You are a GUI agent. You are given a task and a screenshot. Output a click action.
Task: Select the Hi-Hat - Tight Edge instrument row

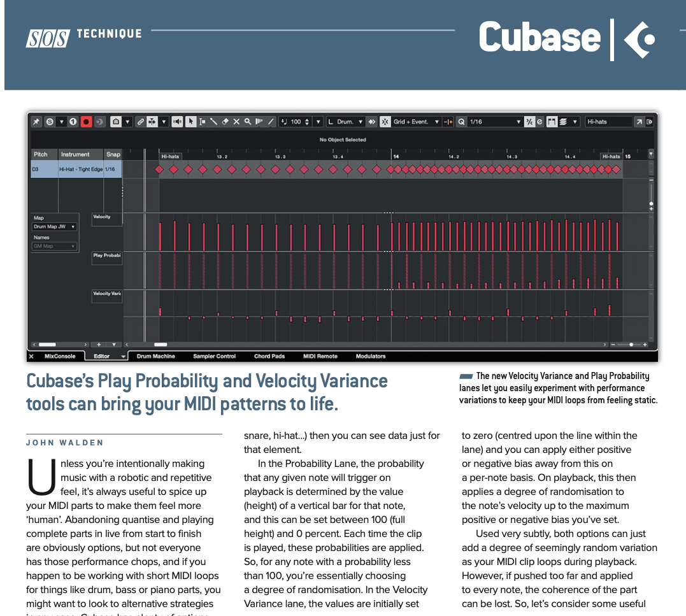(x=76, y=169)
